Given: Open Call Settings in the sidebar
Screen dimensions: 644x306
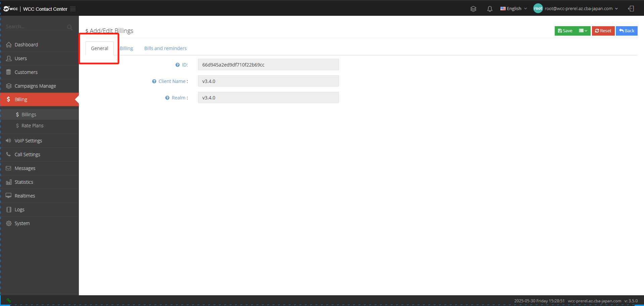Looking at the screenshot, I should coord(39,155).
